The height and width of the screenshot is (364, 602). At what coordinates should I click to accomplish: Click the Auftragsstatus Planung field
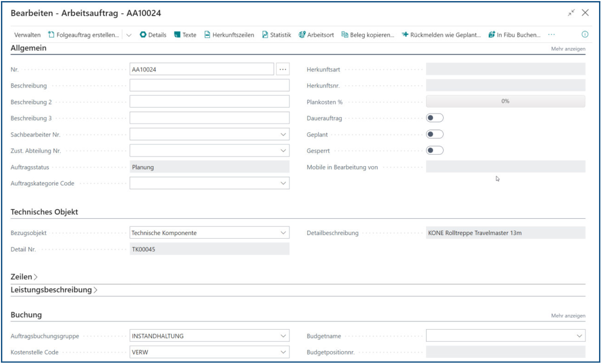[209, 167]
